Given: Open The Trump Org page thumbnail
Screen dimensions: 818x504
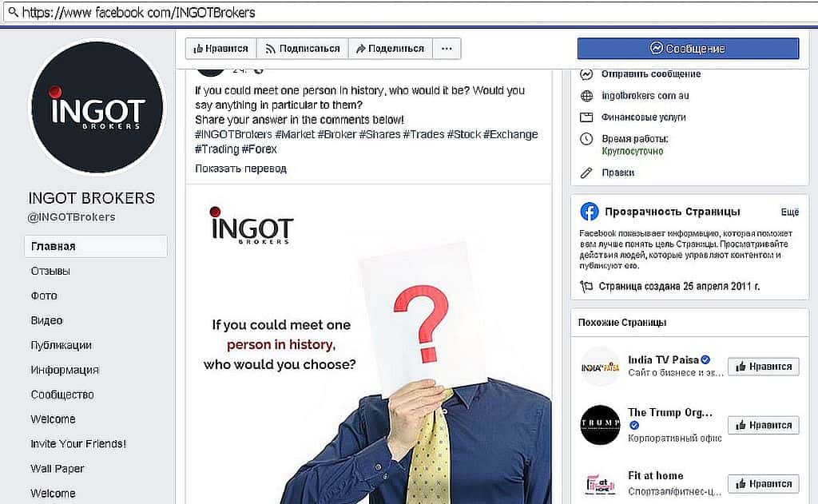Looking at the screenshot, I should [x=600, y=425].
